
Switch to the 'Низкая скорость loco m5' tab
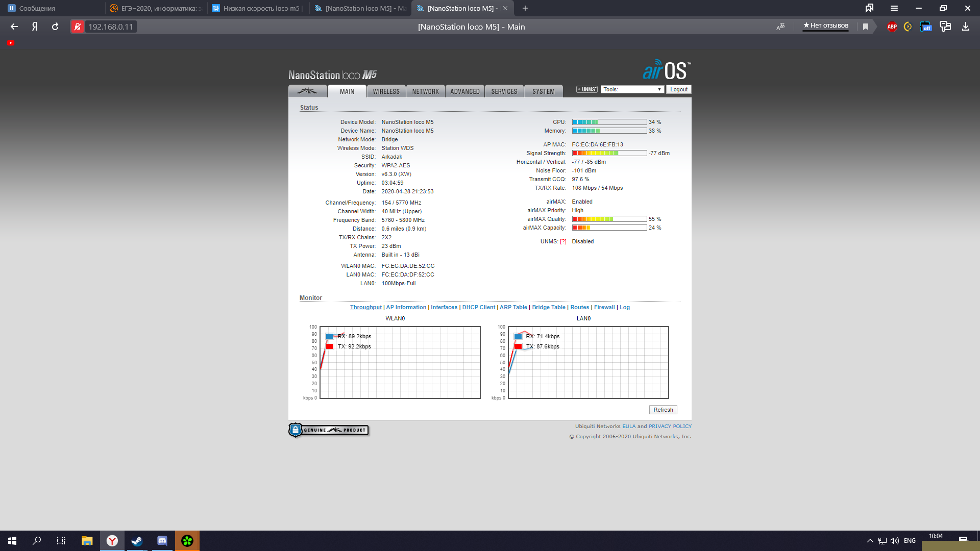pos(258,8)
